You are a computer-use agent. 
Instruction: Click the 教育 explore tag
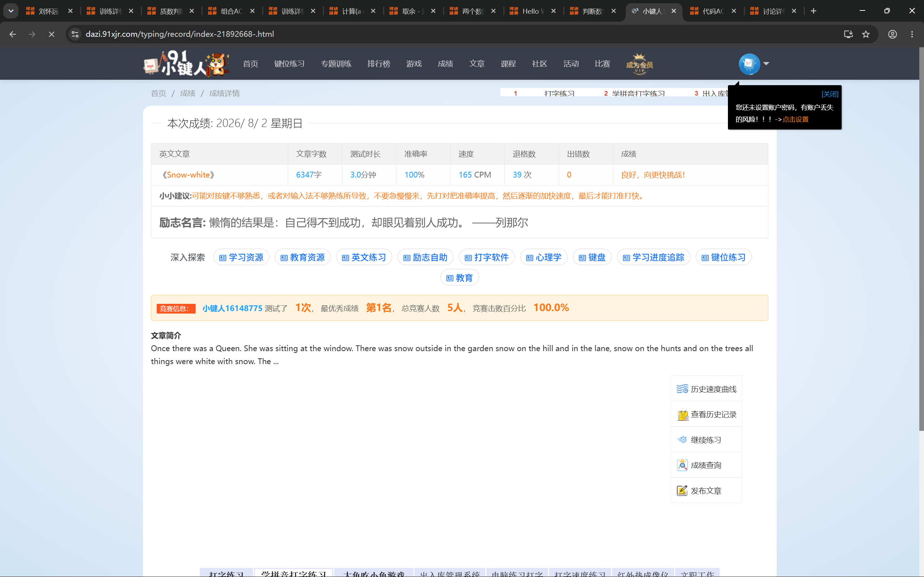460,277
